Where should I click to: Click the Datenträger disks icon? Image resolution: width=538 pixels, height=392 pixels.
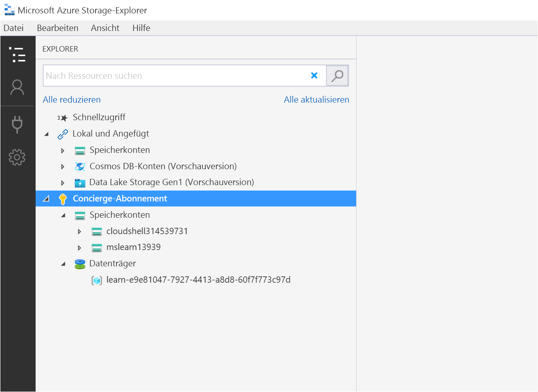(x=80, y=264)
